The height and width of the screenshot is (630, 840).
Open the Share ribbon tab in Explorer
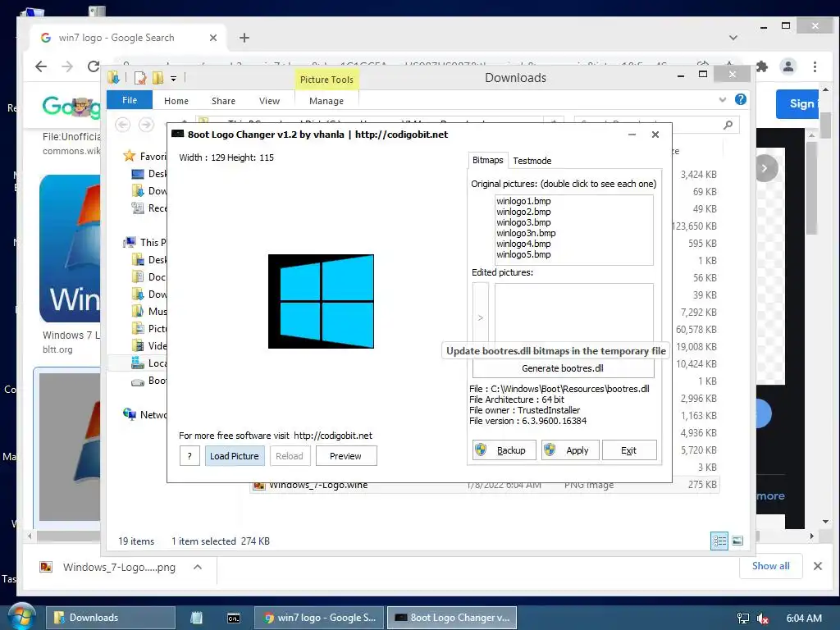tap(223, 101)
